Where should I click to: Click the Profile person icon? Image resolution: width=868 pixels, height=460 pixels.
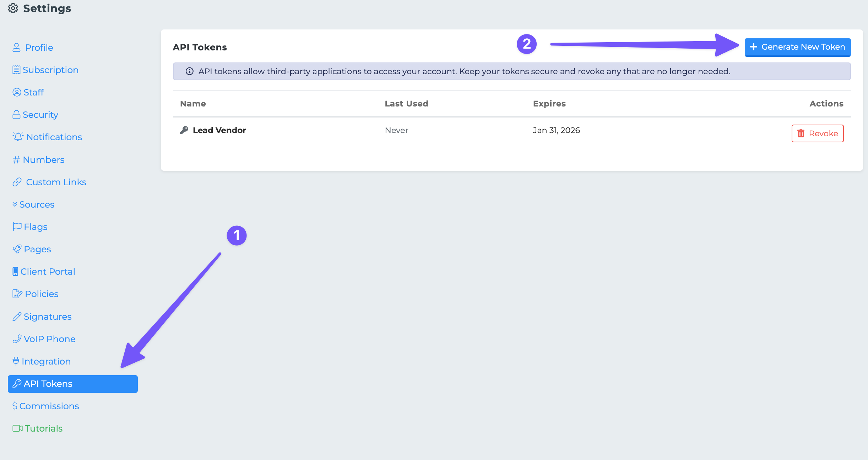(x=16, y=48)
